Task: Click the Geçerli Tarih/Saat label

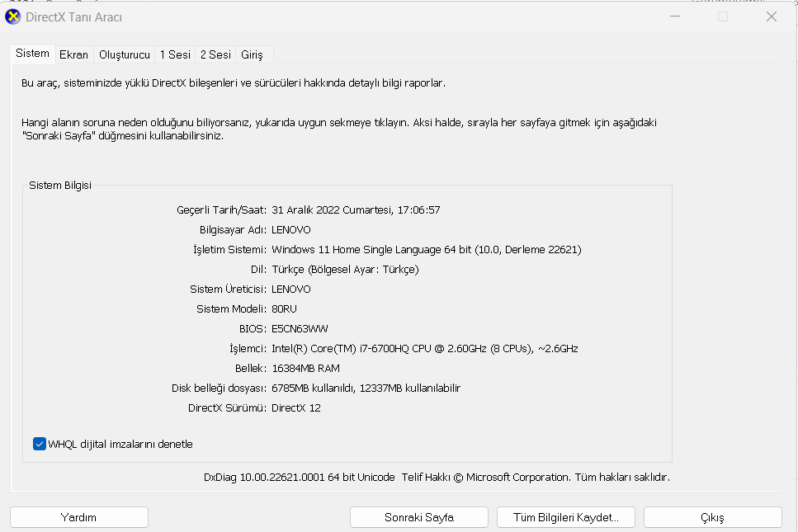Action: [x=221, y=210]
